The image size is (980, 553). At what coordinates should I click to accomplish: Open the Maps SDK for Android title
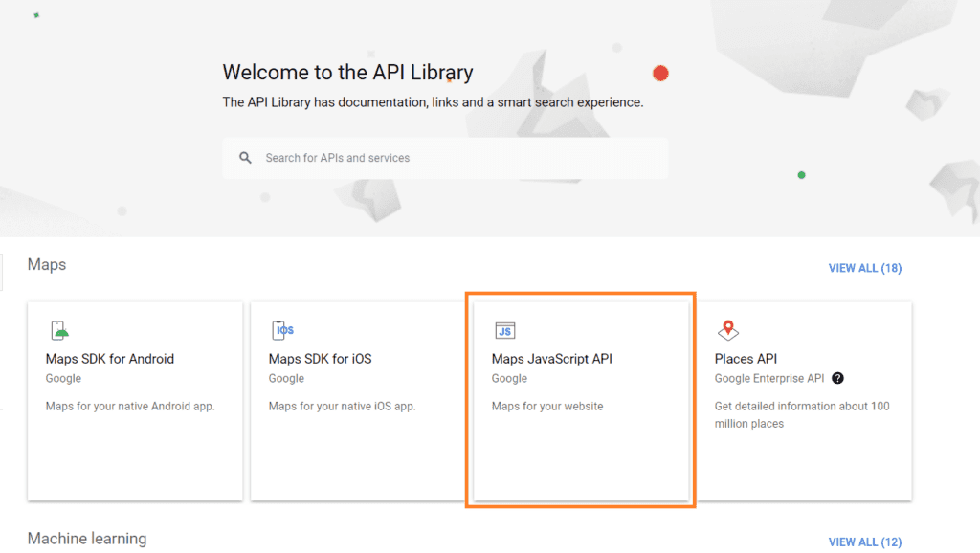(110, 359)
